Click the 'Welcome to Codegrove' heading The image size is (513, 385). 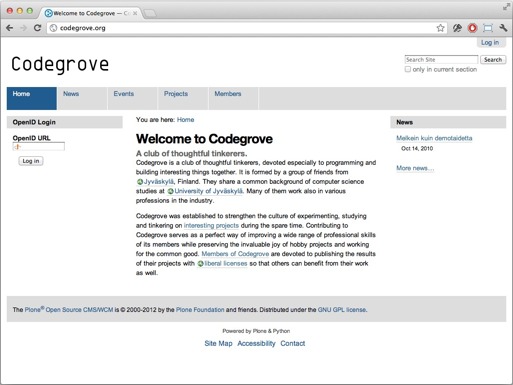tap(204, 139)
